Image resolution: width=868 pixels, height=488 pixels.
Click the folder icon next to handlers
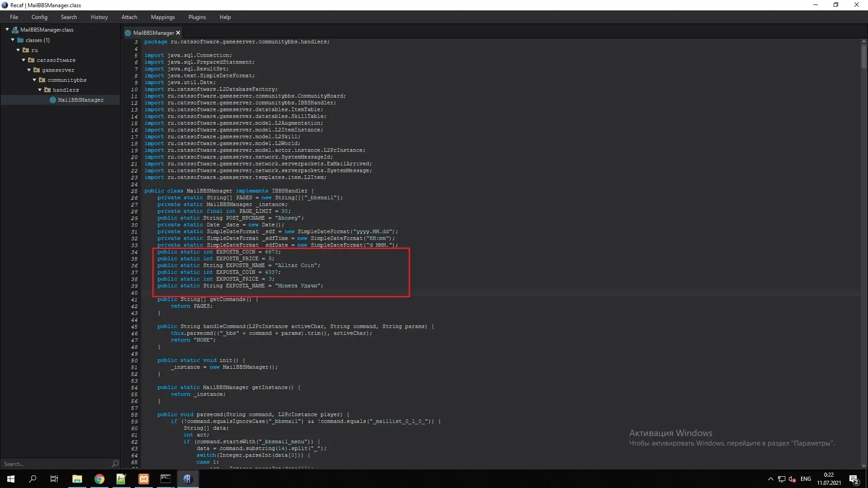tap(47, 90)
